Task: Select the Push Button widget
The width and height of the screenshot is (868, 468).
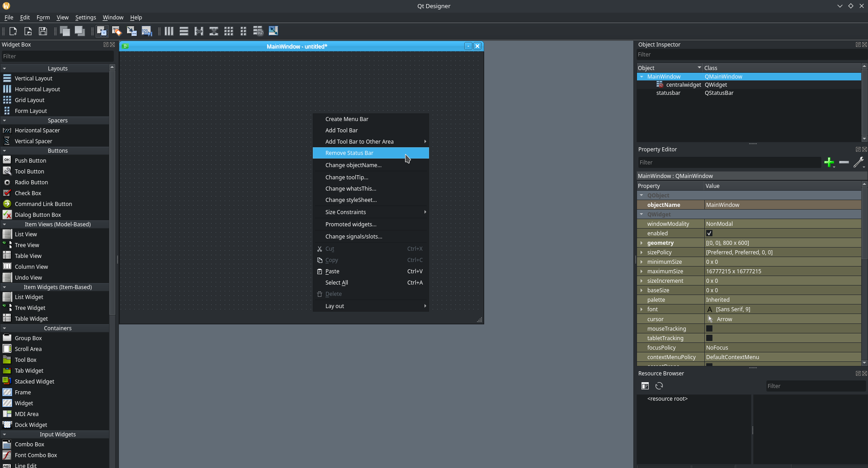Action: (30, 160)
